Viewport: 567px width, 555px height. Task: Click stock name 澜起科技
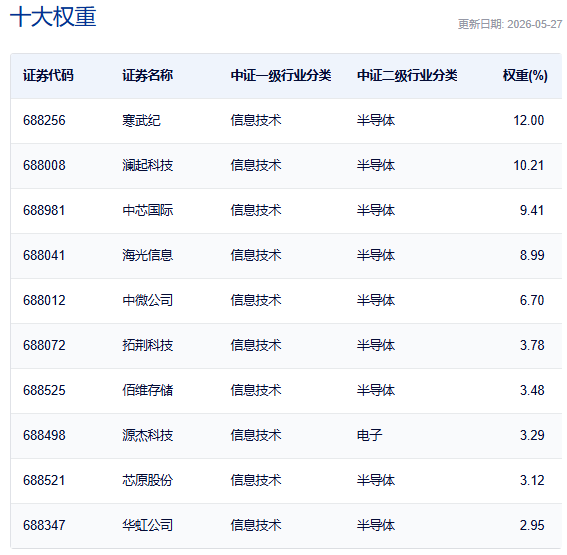[148, 166]
